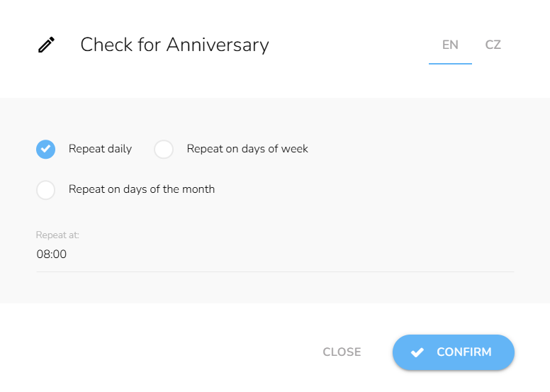Switch to the CZ language tab
Image resolution: width=550 pixels, height=392 pixels.
pyautogui.click(x=493, y=45)
